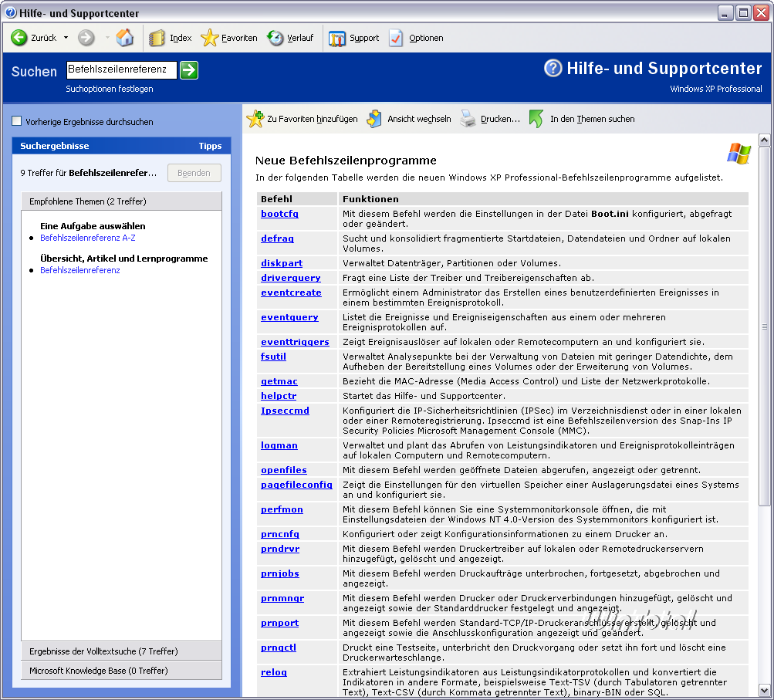Open the relog command link
This screenshot has width=774, height=700.
pos(273,672)
